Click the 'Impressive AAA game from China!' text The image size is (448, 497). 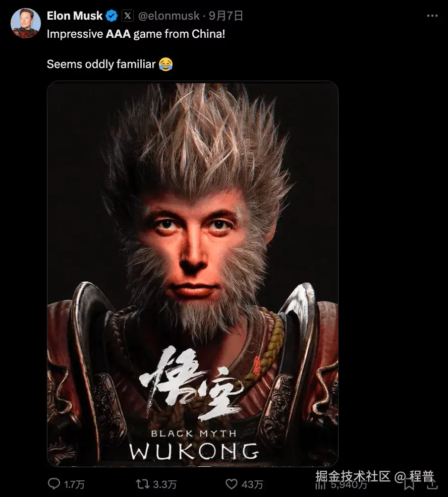136,34
